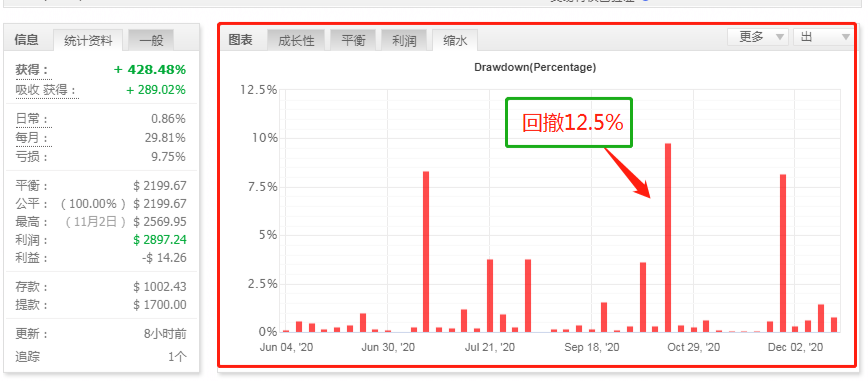Click the Jun 04, '20 axis label
The height and width of the screenshot is (381, 868).
click(286, 348)
